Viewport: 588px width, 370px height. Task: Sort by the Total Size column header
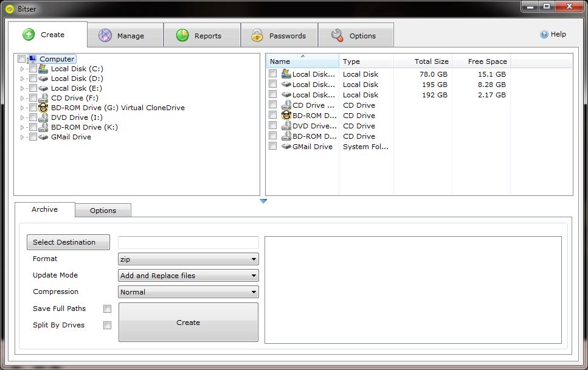pos(423,61)
